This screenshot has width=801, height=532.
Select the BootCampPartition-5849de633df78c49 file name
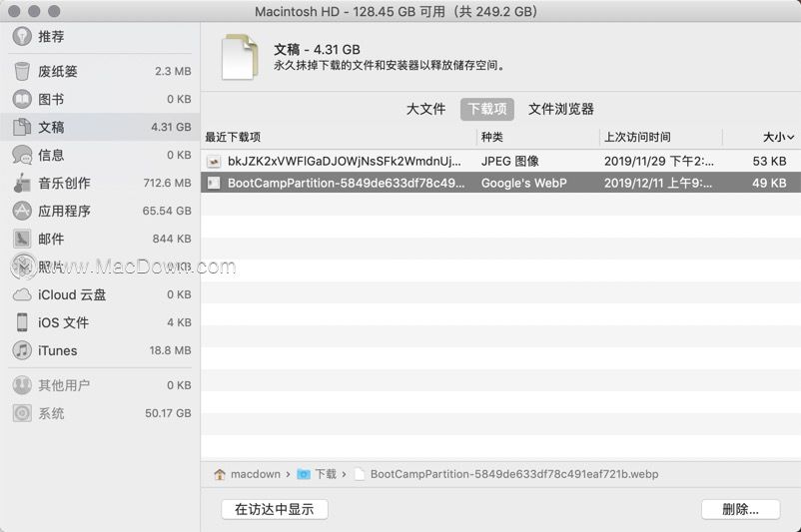pyautogui.click(x=347, y=183)
